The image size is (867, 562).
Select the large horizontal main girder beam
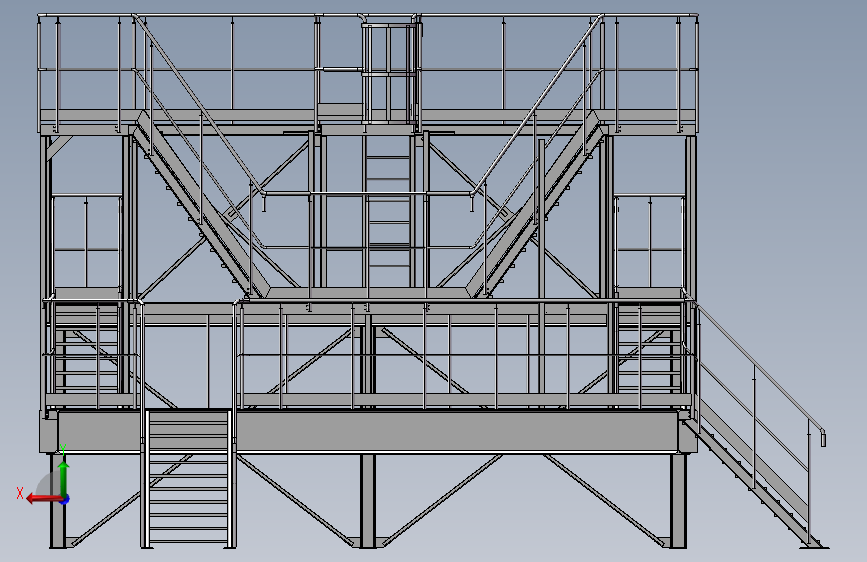[x=368, y=432]
